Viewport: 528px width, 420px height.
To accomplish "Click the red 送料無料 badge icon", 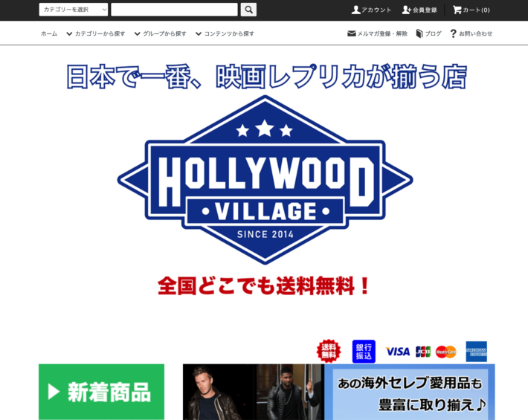I will pyautogui.click(x=328, y=351).
